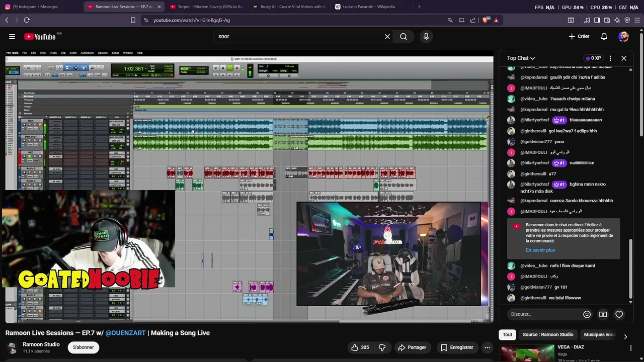Click the 0 XP chat points badge
Screen dimensions: 644x362
click(593, 58)
